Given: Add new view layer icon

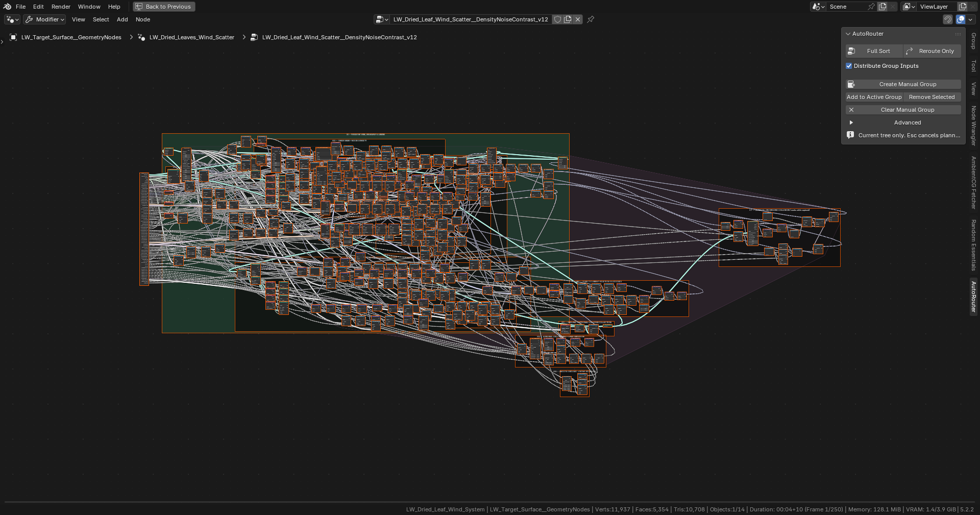Looking at the screenshot, I should coord(963,7).
